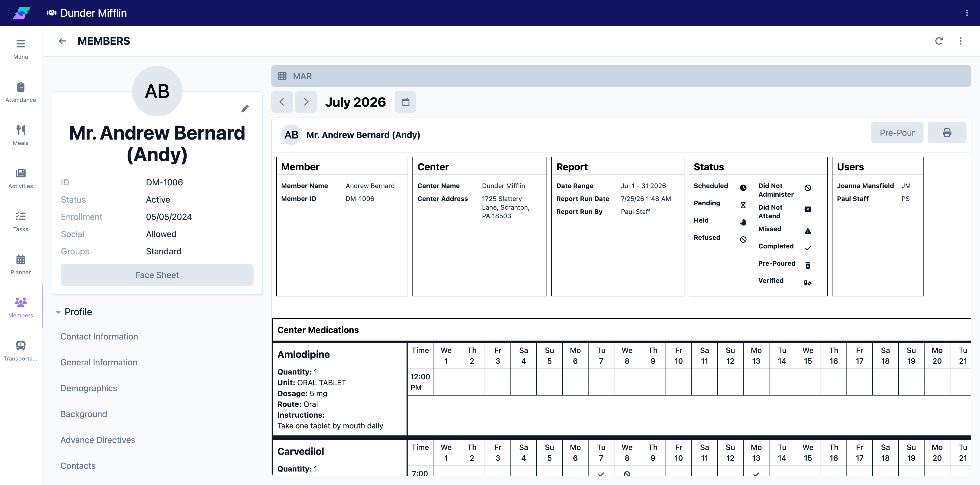The height and width of the screenshot is (485, 980).
Task: Collapse the Profile section
Action: pos(58,312)
